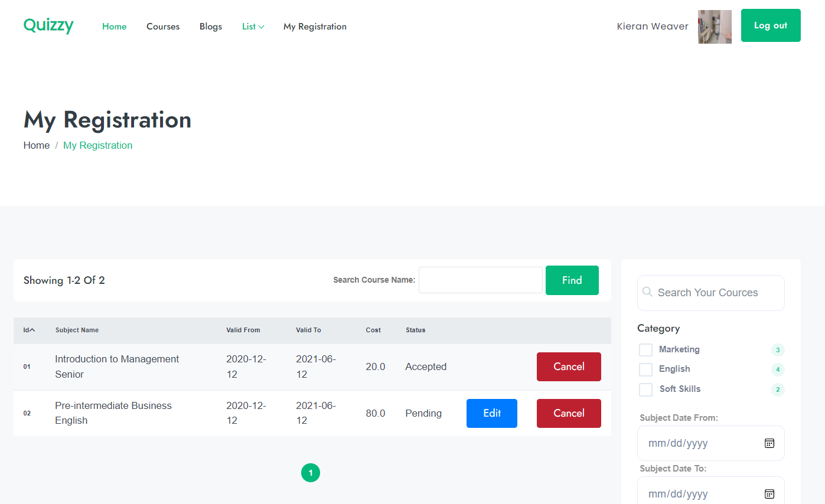825x504 pixels.
Task: Expand the List navigation dropdown
Action: pyautogui.click(x=253, y=26)
